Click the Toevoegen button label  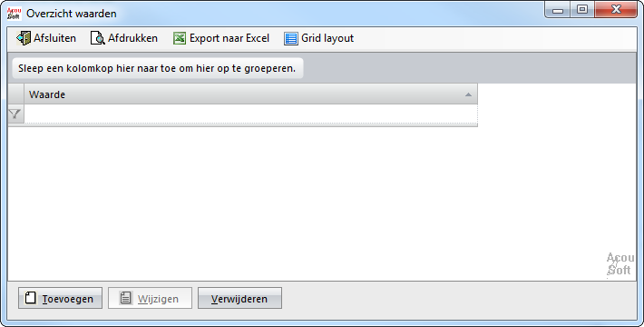[x=67, y=299]
